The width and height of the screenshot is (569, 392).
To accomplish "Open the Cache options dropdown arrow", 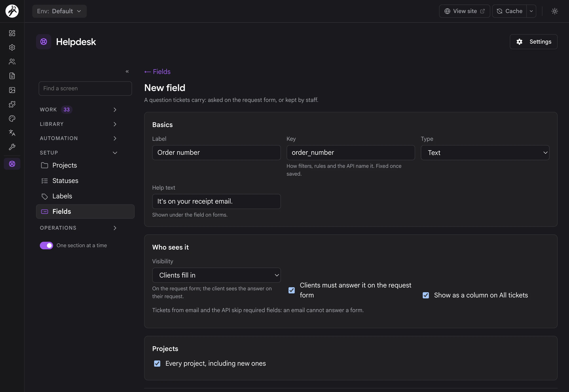I will coord(531,11).
